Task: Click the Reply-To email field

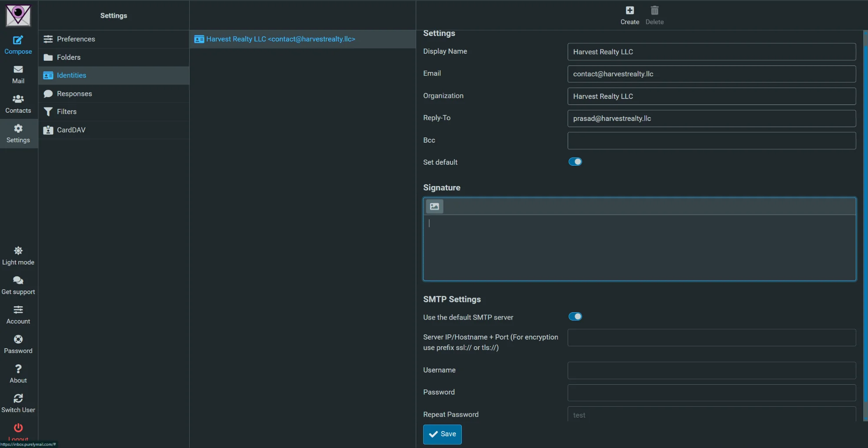Action: click(711, 118)
